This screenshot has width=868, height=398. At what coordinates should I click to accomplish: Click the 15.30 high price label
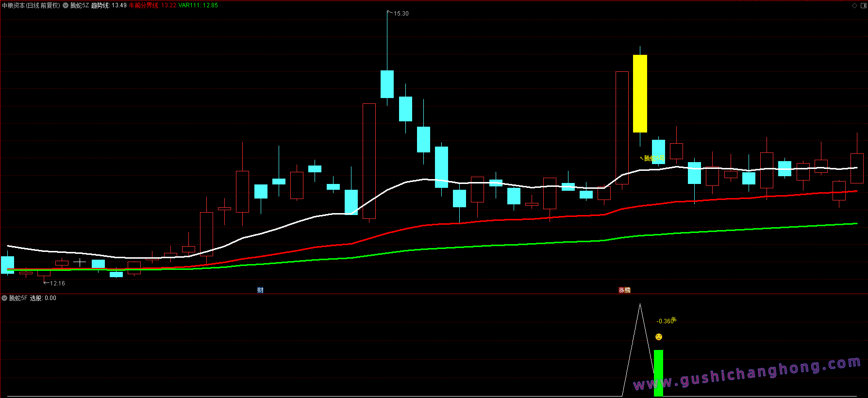[x=401, y=14]
